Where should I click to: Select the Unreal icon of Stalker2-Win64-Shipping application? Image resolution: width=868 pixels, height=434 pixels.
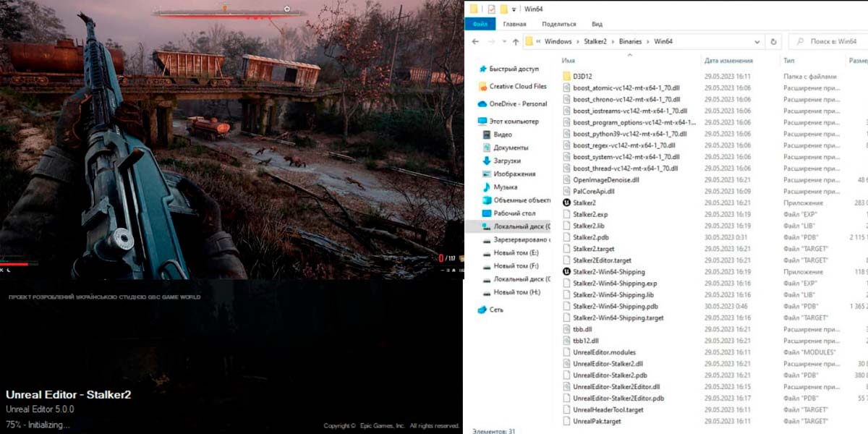coord(567,272)
